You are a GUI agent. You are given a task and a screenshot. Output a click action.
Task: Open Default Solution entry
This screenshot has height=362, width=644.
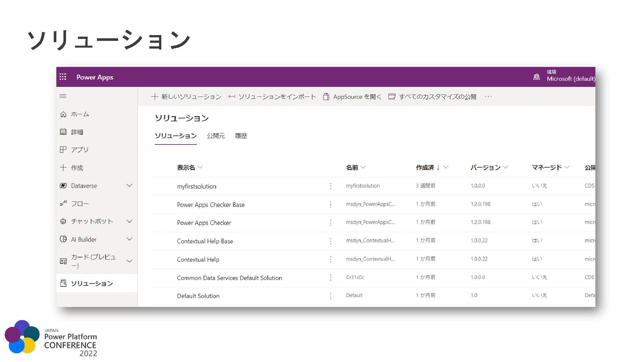tap(198, 296)
